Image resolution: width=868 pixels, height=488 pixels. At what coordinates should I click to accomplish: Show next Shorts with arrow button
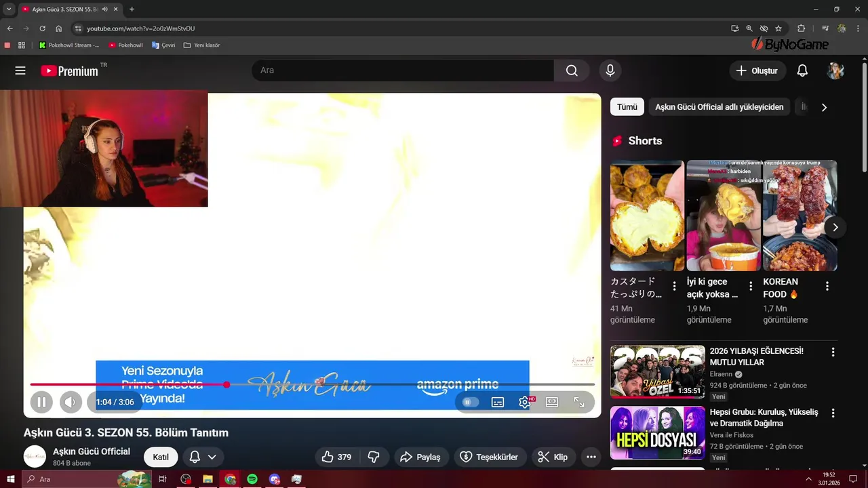[x=835, y=227]
